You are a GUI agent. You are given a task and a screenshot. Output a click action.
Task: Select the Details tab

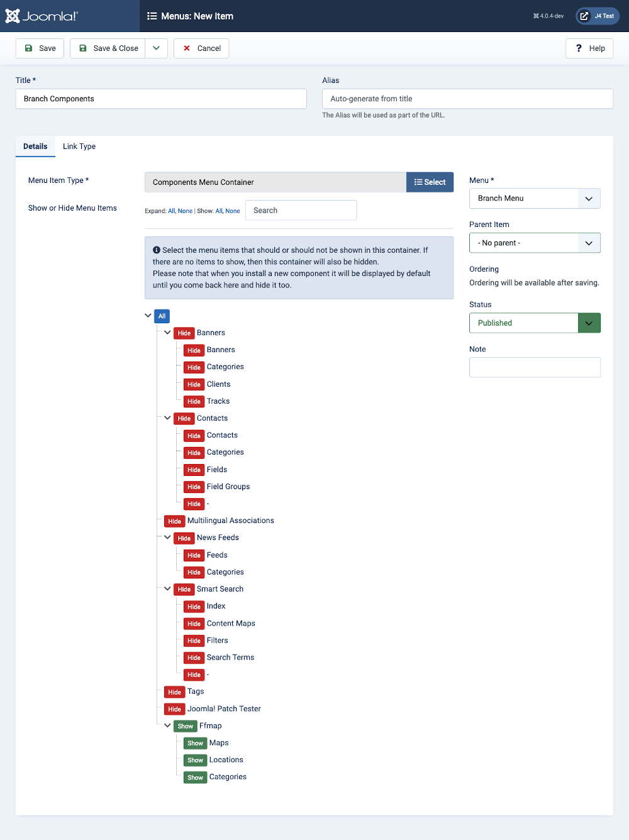coord(35,146)
